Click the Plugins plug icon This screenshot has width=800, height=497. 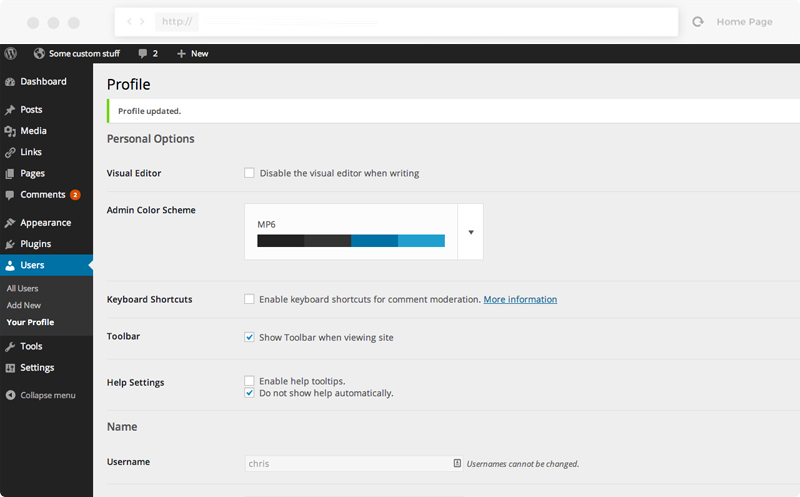coord(10,244)
